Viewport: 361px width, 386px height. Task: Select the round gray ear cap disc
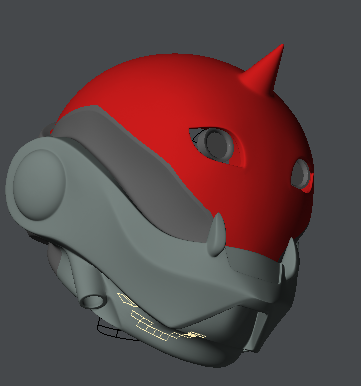(39, 184)
